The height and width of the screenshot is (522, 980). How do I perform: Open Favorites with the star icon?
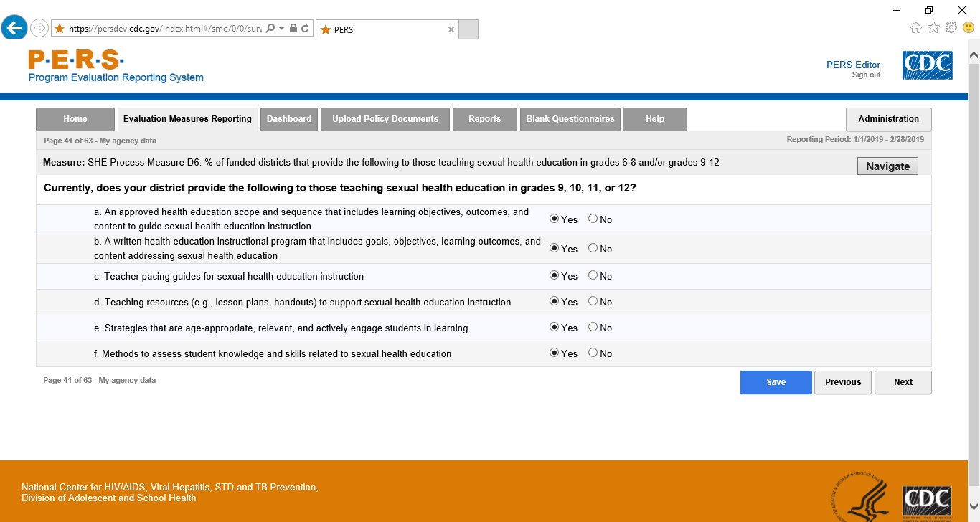click(933, 28)
